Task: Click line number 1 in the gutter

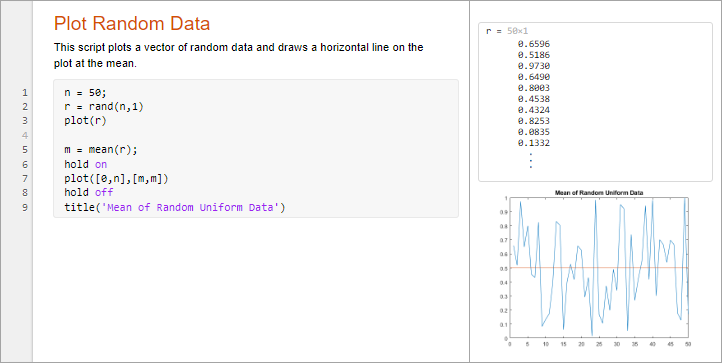Action: click(x=25, y=93)
